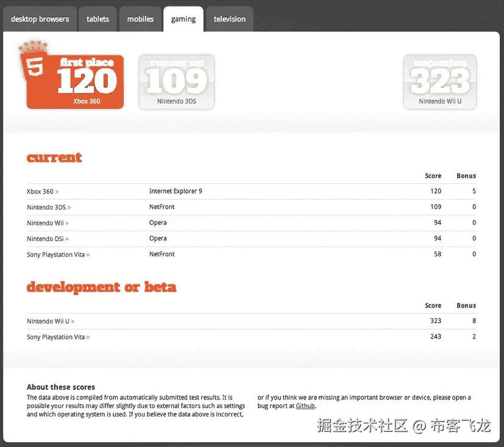This screenshot has width=504, height=447.
Task: Follow the Github bug report link
Action: click(305, 406)
